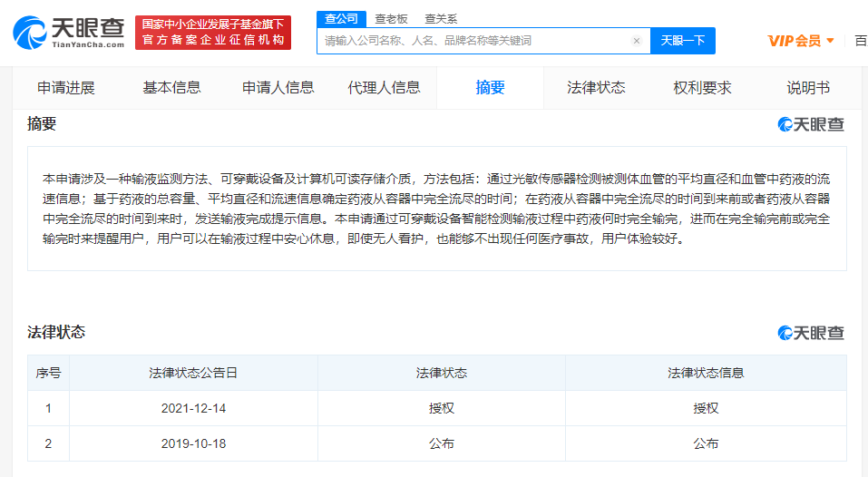868x477 pixels.
Task: Switch to the 查老板 search tab
Action: 392,19
